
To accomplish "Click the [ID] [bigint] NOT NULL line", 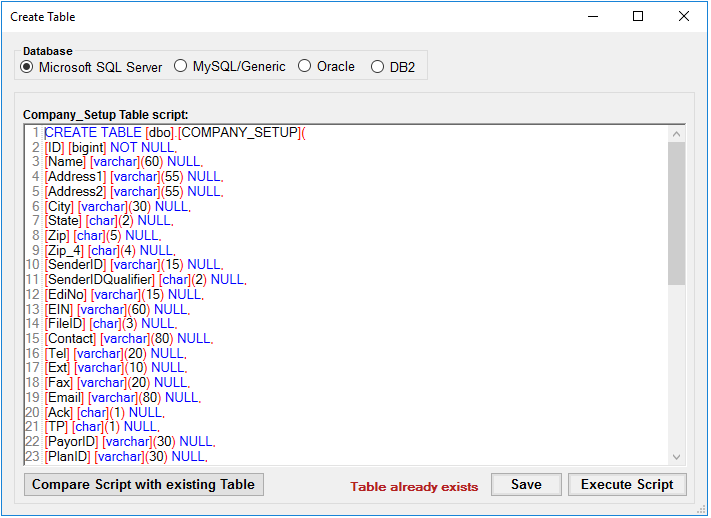I will coord(111,147).
